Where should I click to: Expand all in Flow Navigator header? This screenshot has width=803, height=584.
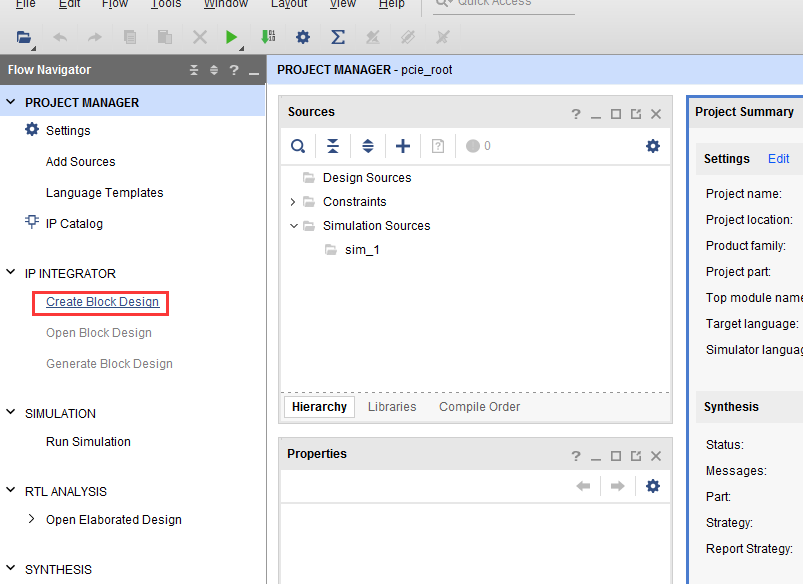[214, 70]
